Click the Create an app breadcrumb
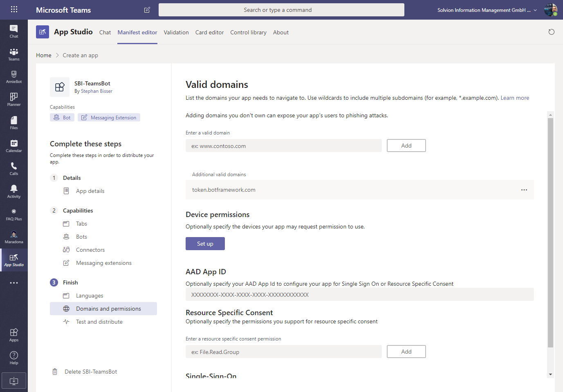The height and width of the screenshot is (392, 563). [x=81, y=55]
